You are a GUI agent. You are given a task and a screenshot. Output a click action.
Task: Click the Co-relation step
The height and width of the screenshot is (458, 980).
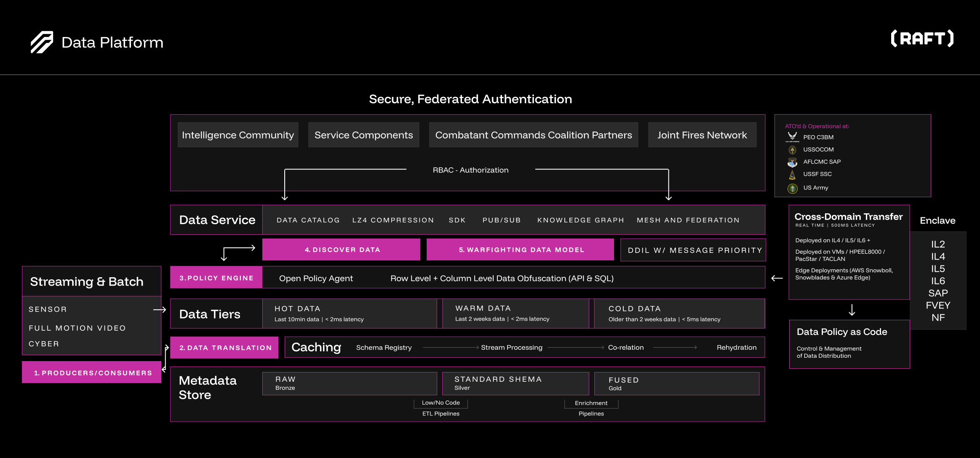pos(626,348)
